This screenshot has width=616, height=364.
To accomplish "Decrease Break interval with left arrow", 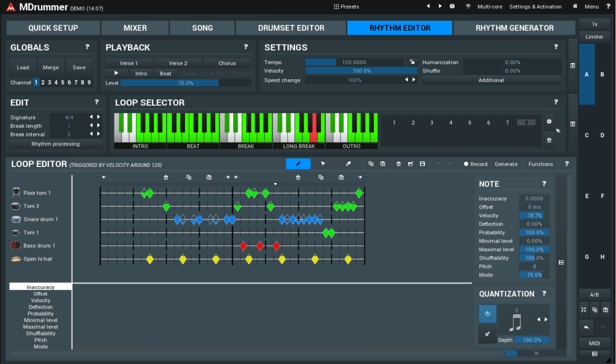I will pyautogui.click(x=91, y=134).
